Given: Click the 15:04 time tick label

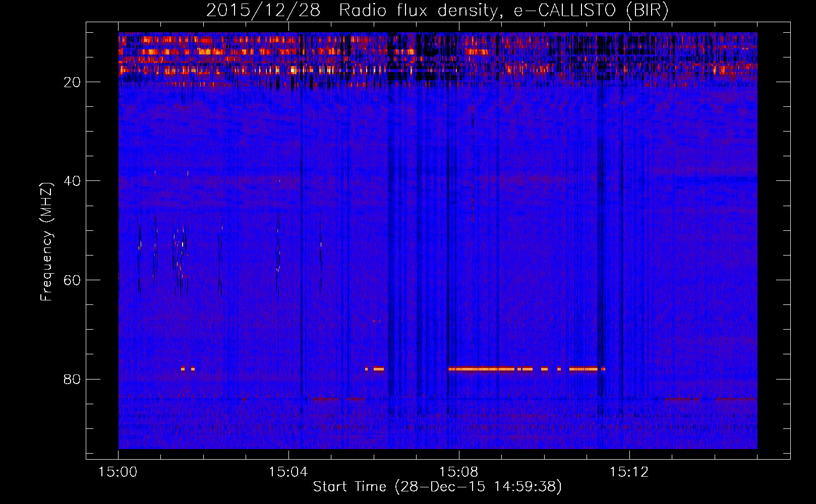Looking at the screenshot, I should click(288, 472).
